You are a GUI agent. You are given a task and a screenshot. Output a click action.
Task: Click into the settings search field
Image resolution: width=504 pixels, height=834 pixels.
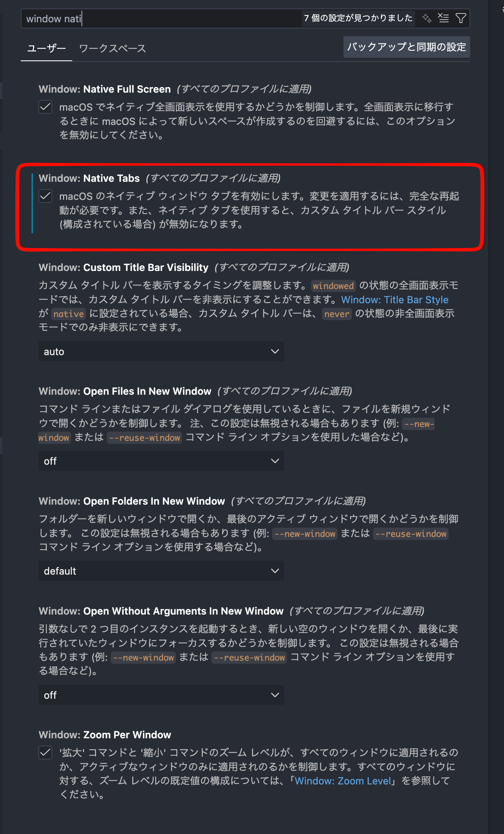point(161,18)
